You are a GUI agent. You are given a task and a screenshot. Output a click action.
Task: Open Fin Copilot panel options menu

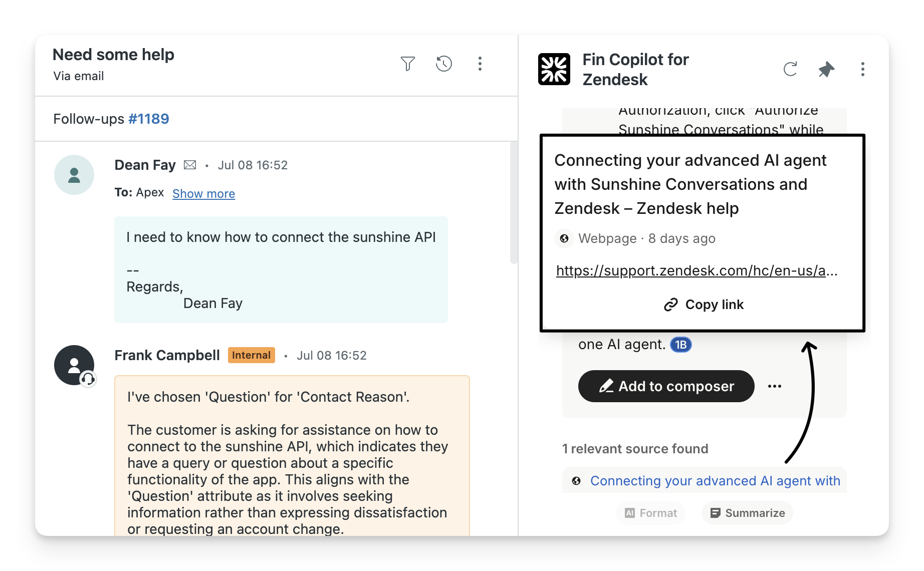[862, 69]
